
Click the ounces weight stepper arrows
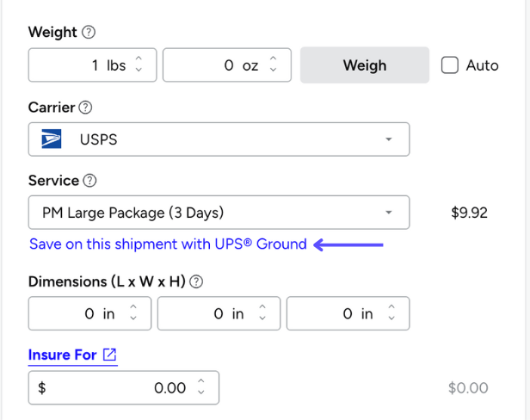(274, 65)
